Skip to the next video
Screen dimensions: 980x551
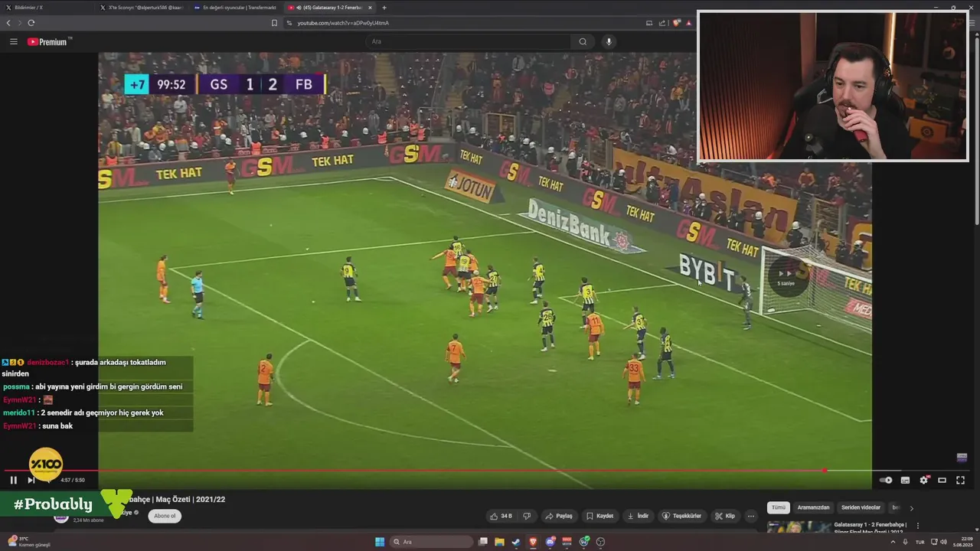click(31, 480)
